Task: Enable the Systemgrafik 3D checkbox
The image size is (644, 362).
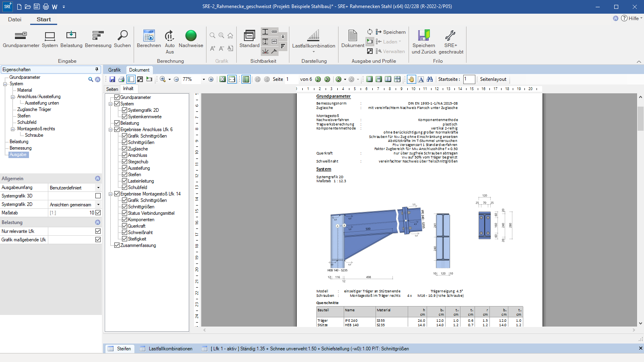Action: click(x=98, y=196)
